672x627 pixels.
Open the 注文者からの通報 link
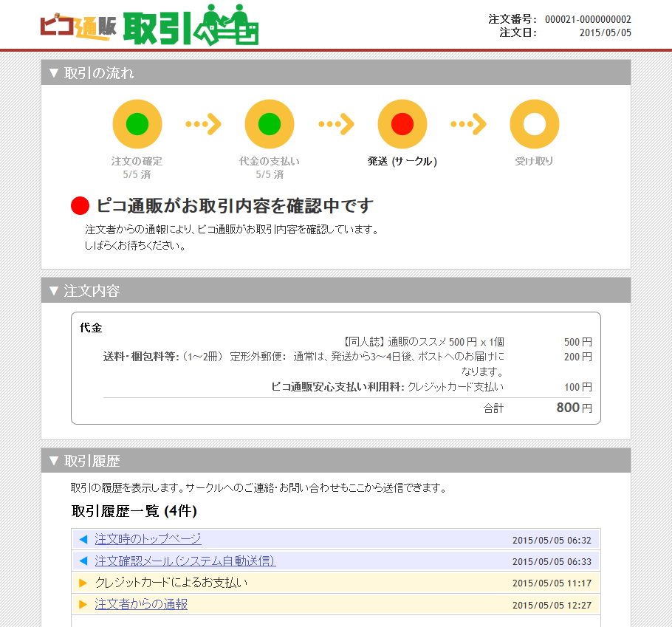click(x=141, y=605)
